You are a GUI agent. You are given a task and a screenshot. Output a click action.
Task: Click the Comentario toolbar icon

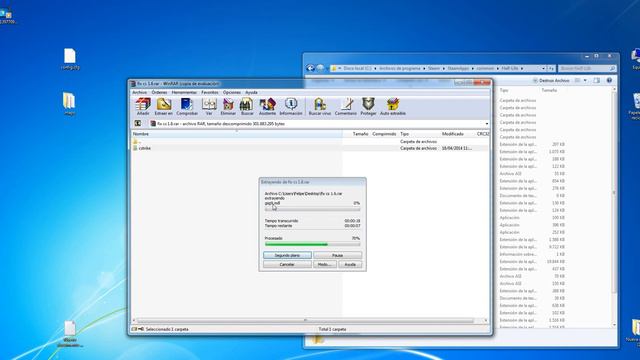(346, 107)
